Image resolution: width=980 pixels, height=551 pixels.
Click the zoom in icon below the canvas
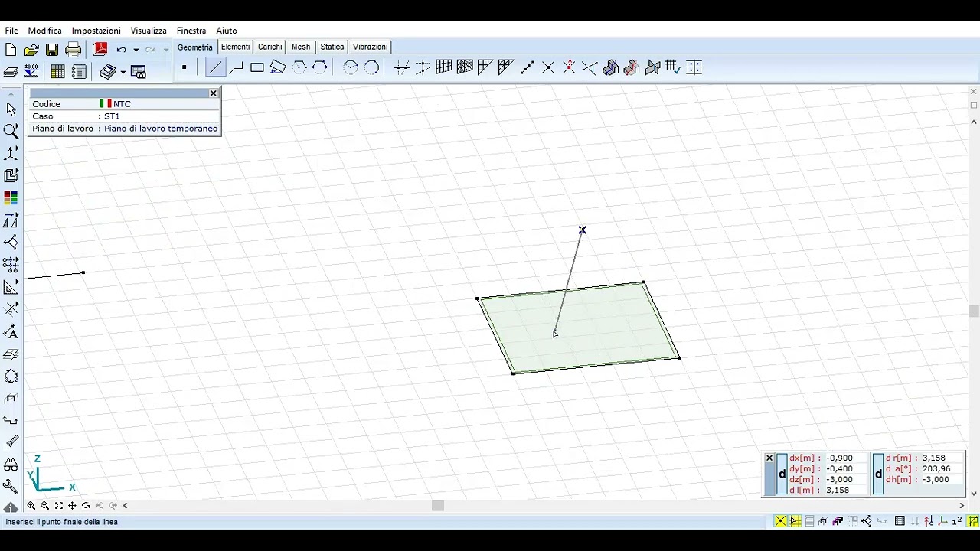coord(31,506)
